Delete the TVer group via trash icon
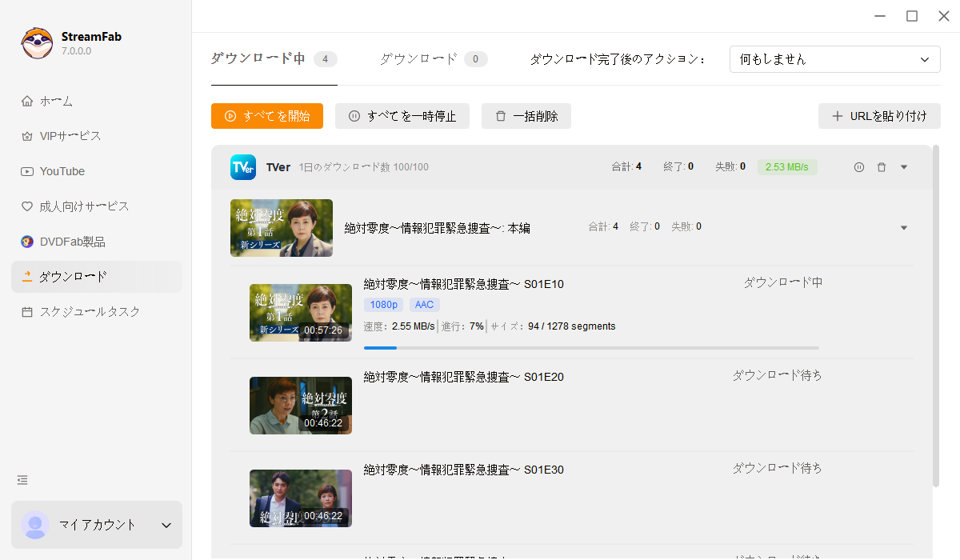This screenshot has height=560, width=960. click(882, 166)
